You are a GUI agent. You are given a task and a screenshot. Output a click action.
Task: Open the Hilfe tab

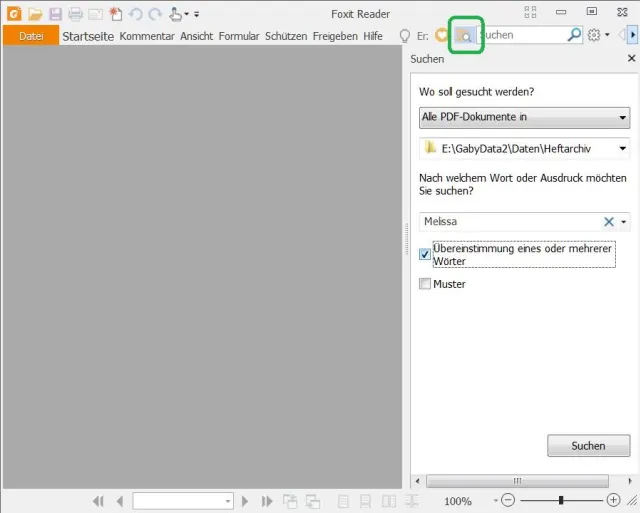point(373,36)
